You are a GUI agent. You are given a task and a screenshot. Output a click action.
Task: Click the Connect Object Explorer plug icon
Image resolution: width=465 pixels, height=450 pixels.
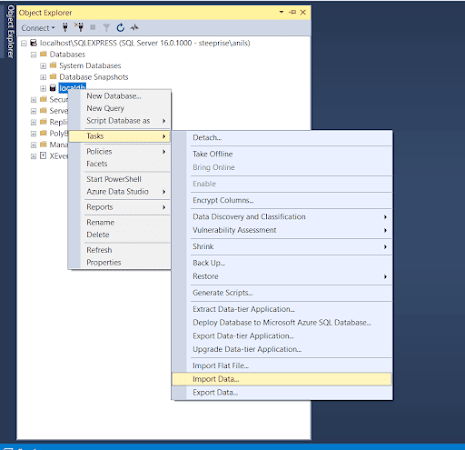(65, 28)
